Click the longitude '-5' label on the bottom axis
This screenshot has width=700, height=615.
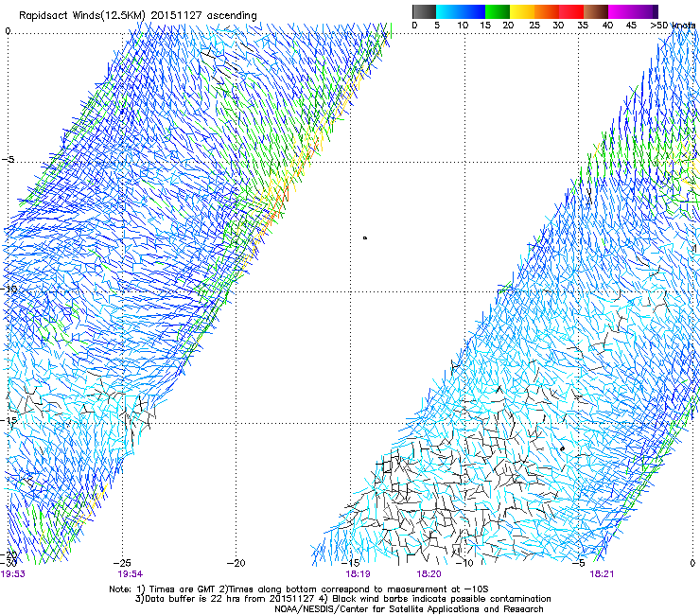tap(579, 563)
